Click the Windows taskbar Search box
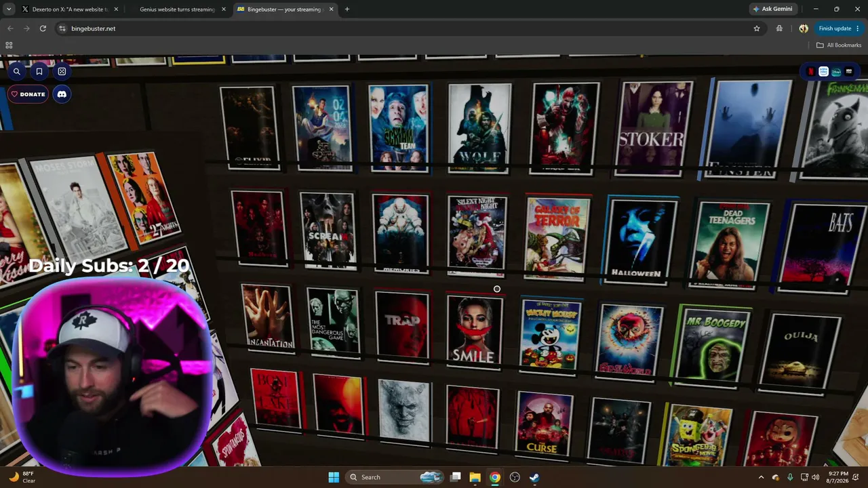Screen dimensions: 868x488 click(x=395, y=477)
